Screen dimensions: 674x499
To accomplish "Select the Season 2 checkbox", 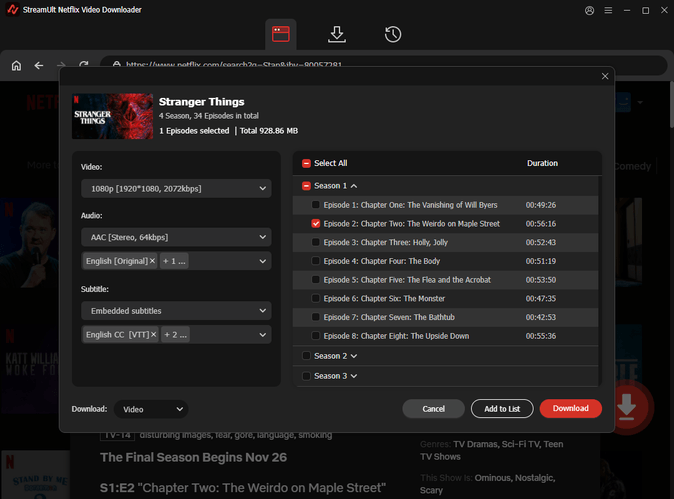I will [306, 355].
